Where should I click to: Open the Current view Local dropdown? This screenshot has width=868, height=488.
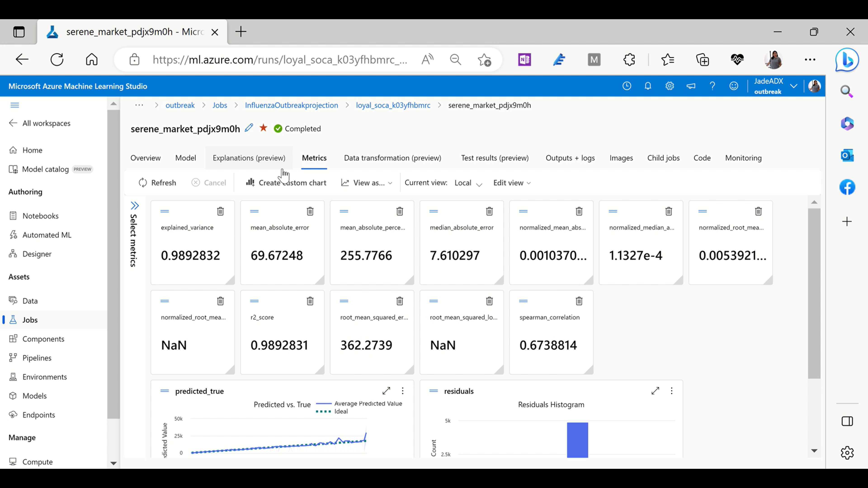(468, 183)
